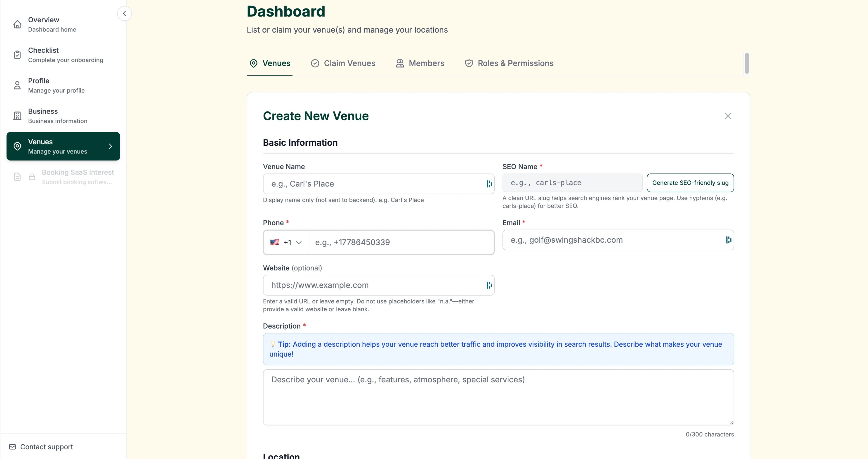Click the 0/300 characters counter
The width and height of the screenshot is (868, 459).
click(710, 434)
